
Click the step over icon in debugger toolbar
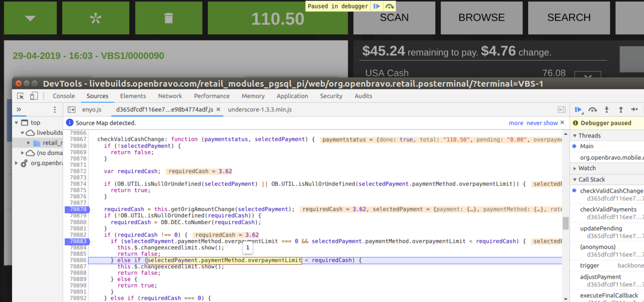tap(592, 110)
